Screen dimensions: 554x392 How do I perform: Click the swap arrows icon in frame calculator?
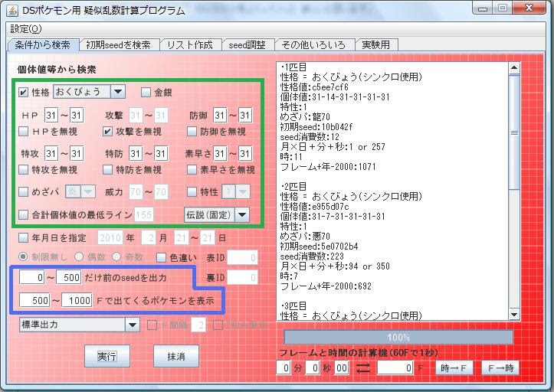[363, 368]
